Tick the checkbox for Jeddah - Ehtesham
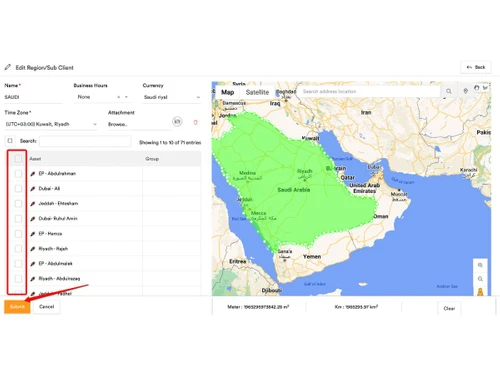 18,204
